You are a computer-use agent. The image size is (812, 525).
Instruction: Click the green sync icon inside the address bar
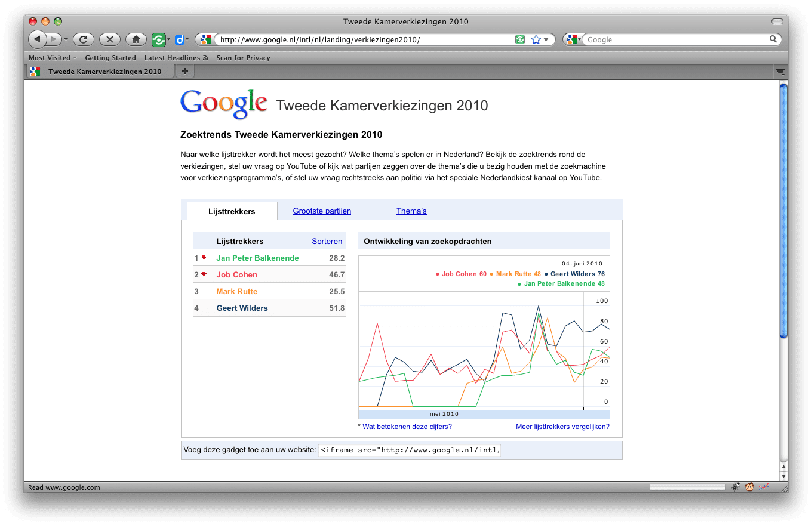pyautogui.click(x=520, y=39)
